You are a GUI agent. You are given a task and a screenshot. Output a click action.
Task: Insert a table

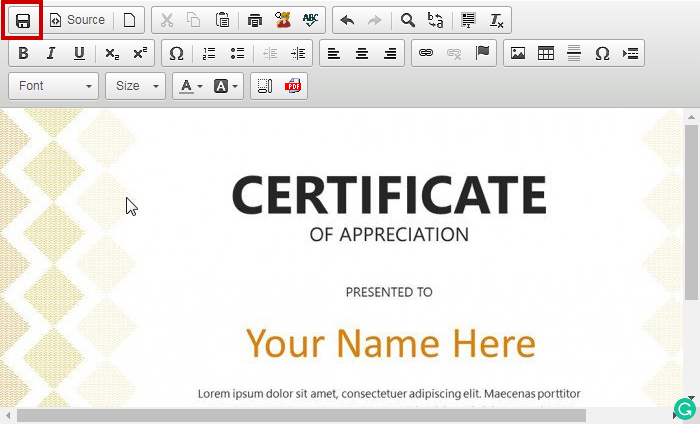coord(546,53)
